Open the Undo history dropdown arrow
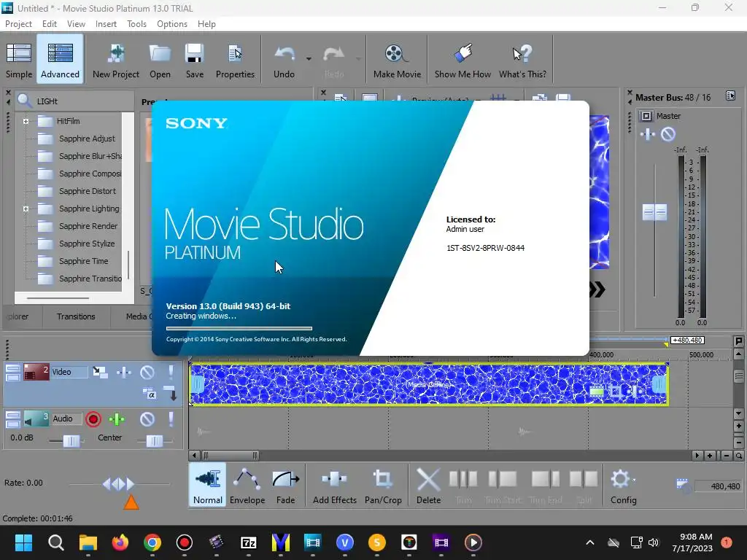Image resolution: width=747 pixels, height=560 pixels. click(309, 59)
